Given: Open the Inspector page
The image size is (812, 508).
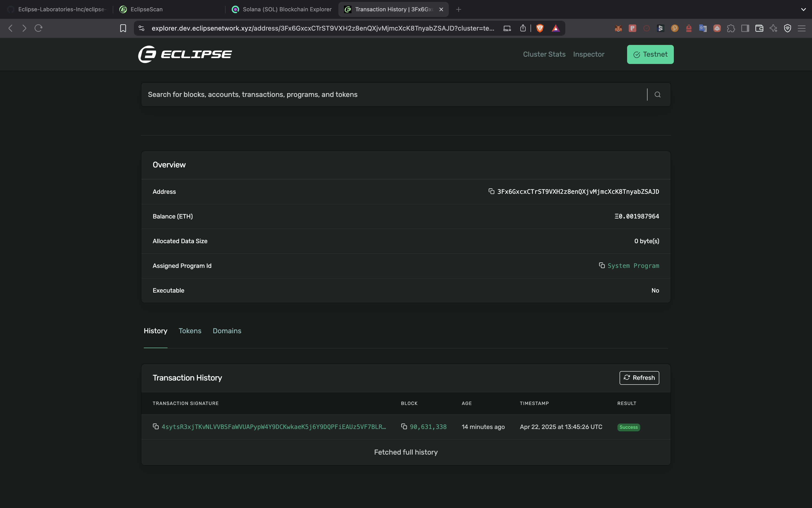Looking at the screenshot, I should click(x=589, y=54).
